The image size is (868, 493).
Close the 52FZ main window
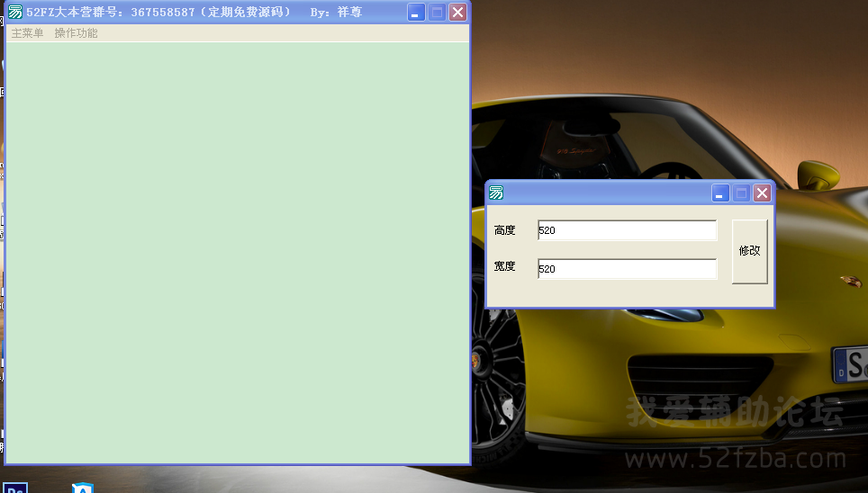pos(457,13)
